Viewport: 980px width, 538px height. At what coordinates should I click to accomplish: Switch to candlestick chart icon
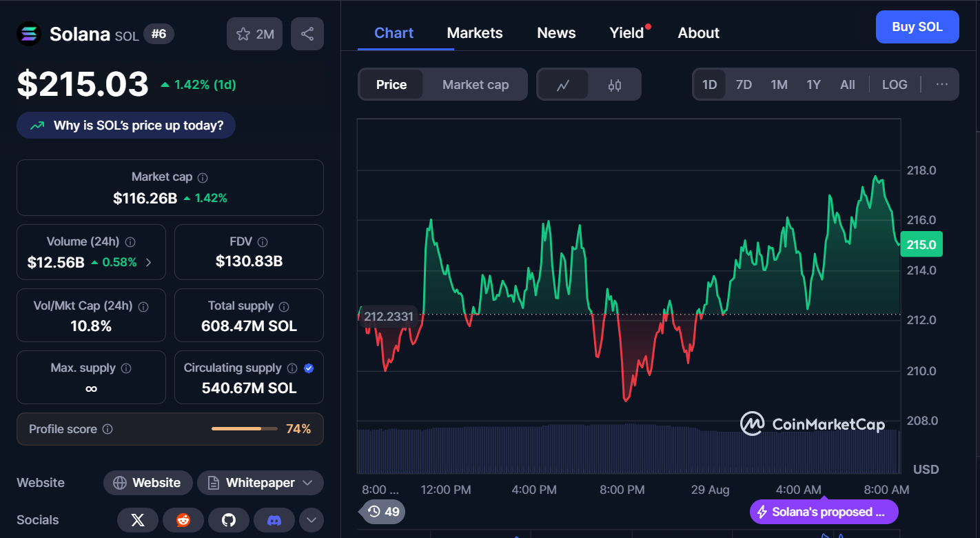(615, 85)
